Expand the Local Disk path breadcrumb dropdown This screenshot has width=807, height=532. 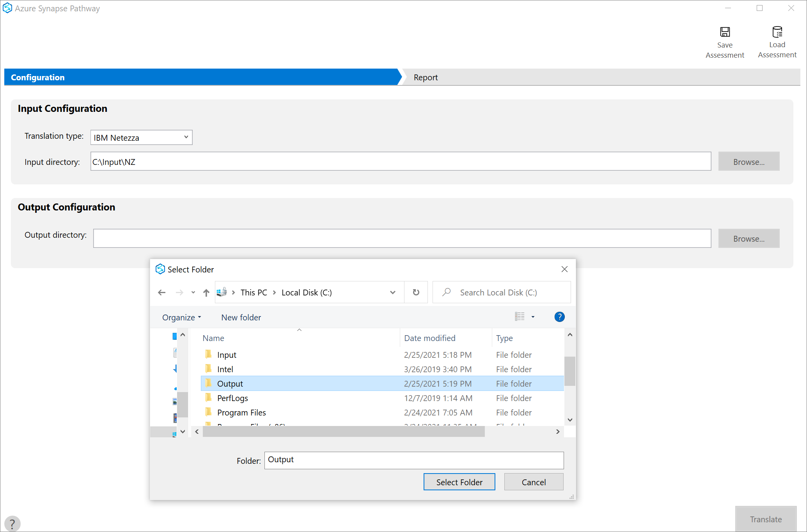392,292
